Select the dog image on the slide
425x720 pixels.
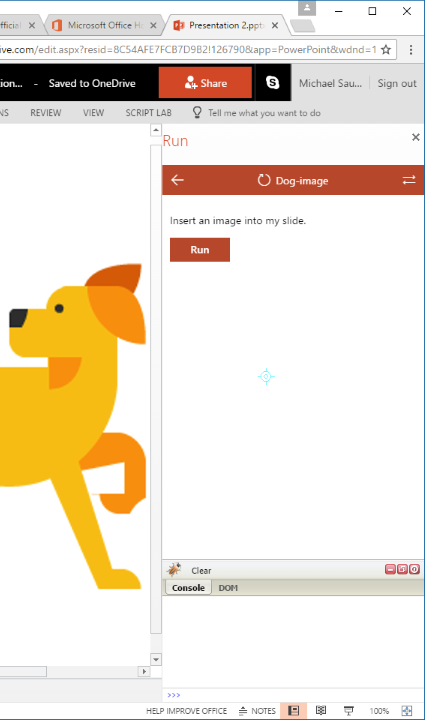coord(73,426)
